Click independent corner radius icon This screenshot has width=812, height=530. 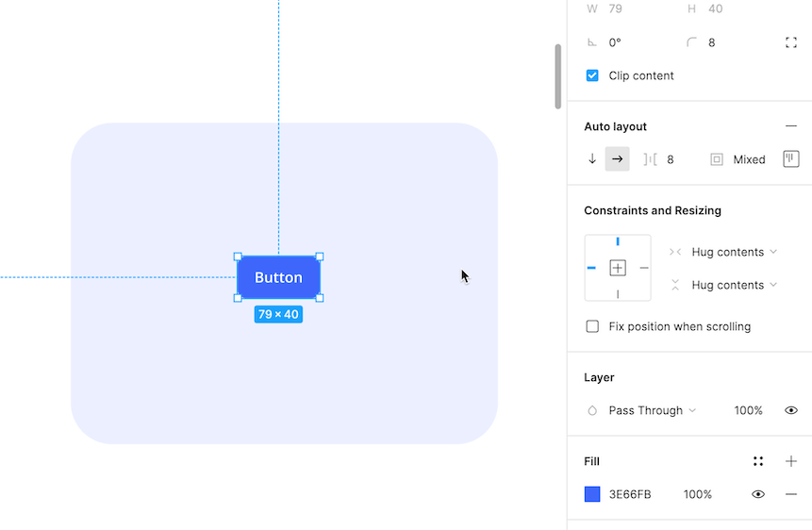(x=791, y=42)
